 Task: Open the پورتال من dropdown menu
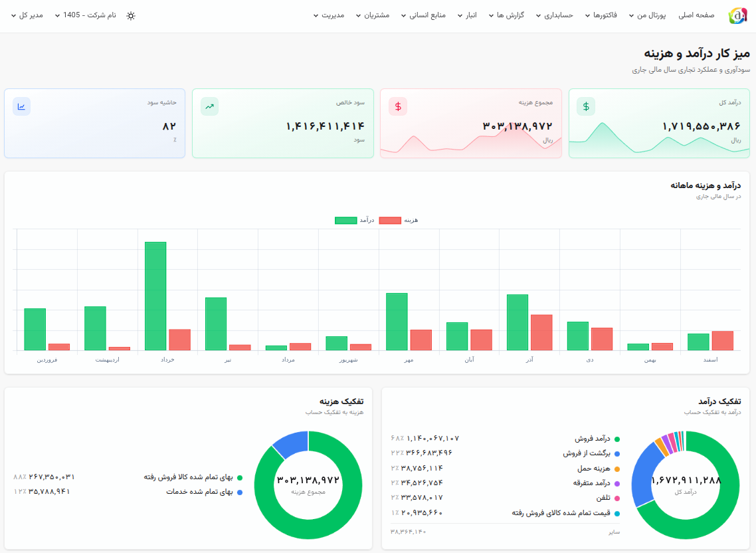pos(647,15)
